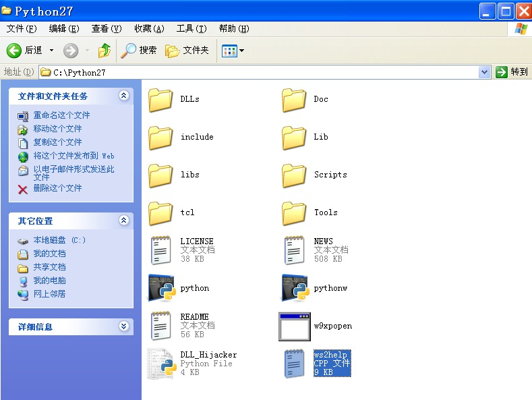Open the Doc folder icon
This screenshot has height=400, width=532.
tap(294, 100)
